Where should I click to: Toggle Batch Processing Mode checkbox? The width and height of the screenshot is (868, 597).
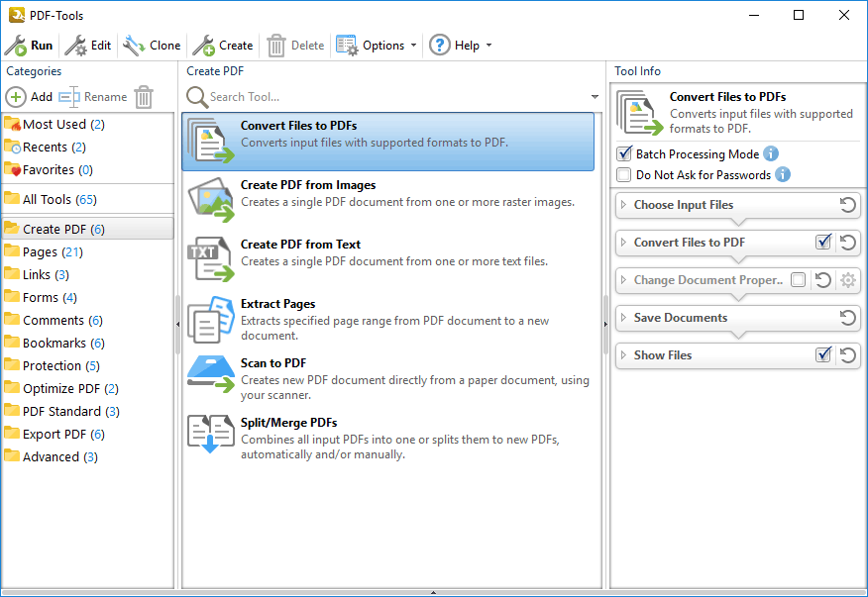click(x=624, y=153)
